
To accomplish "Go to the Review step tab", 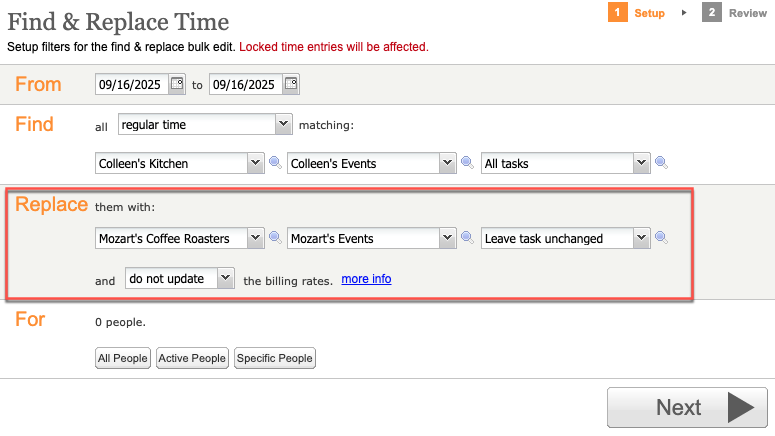I will click(734, 13).
